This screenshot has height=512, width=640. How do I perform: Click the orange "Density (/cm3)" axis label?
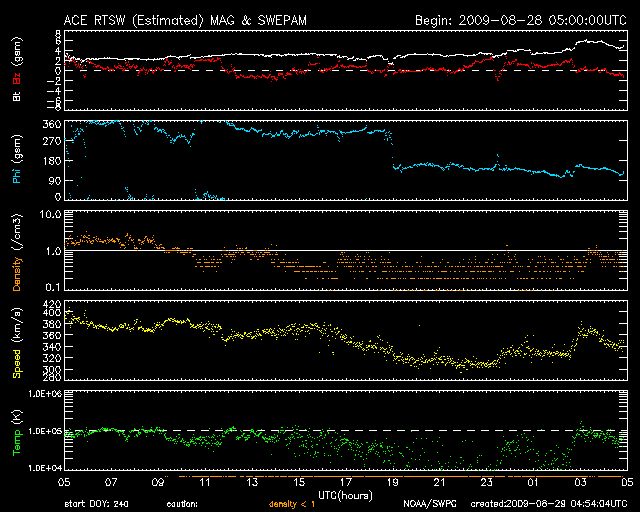tap(17, 252)
